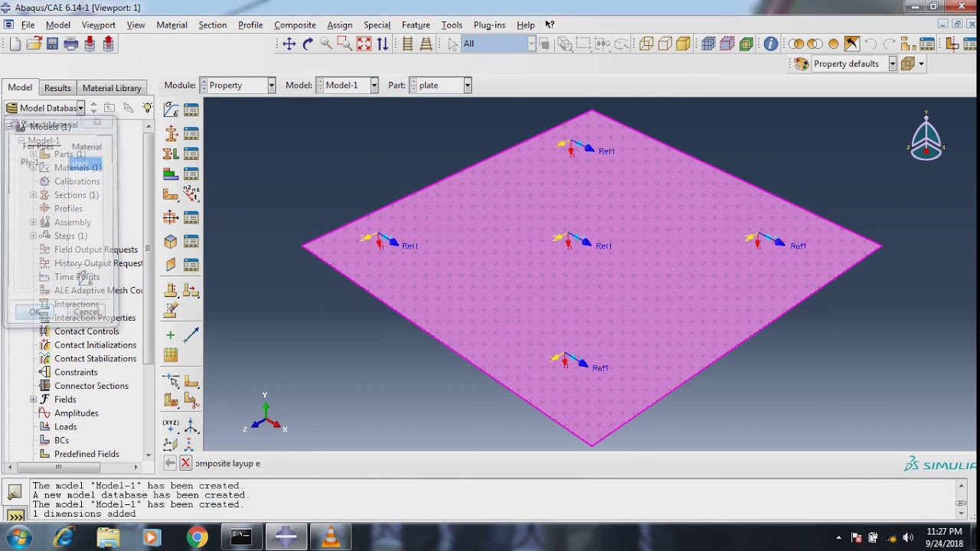
Task: Click the Cycle Views arrows icon
Action: pos(382,44)
